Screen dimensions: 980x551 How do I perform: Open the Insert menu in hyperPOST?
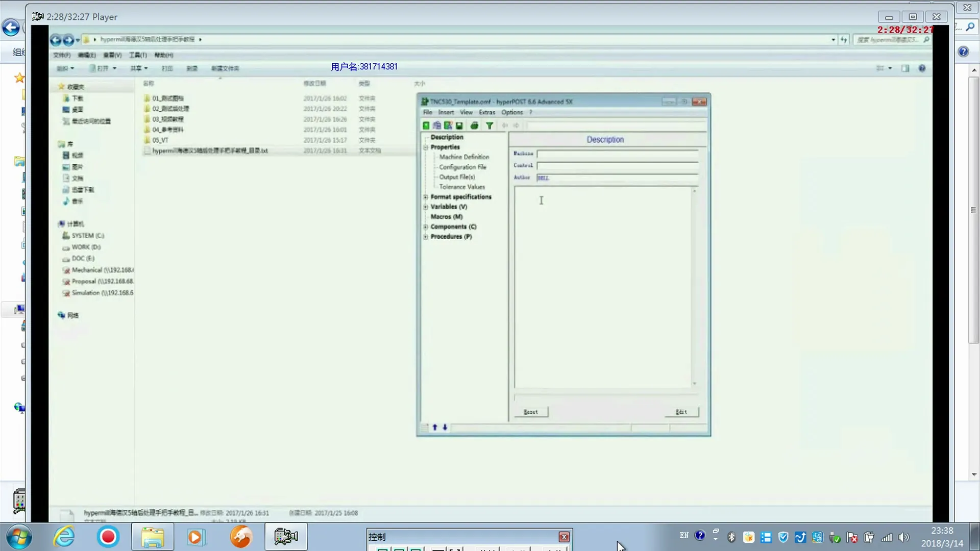tap(446, 112)
